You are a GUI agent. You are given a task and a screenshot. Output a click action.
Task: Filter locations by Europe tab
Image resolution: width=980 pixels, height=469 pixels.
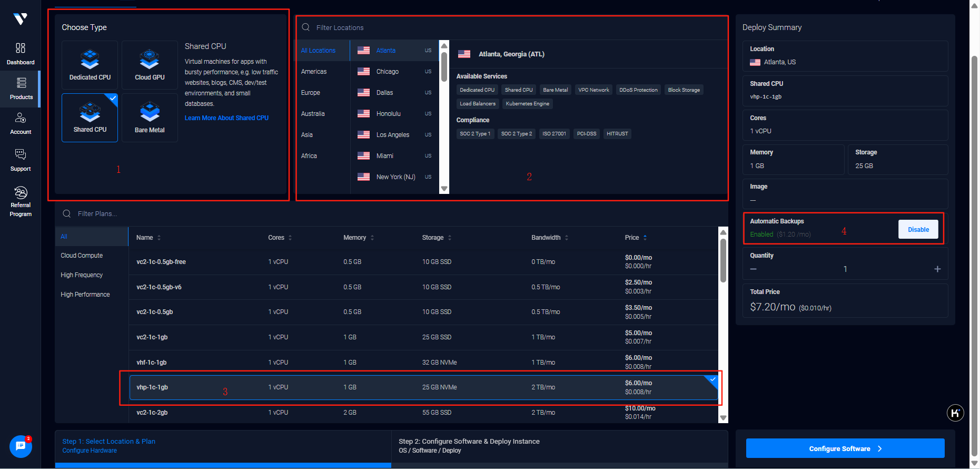click(311, 93)
